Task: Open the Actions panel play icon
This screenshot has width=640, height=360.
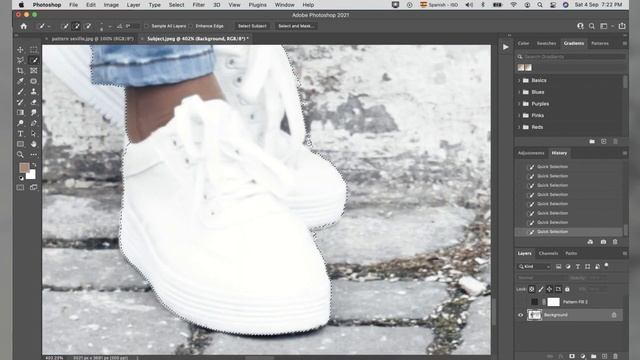Action: click(x=506, y=47)
